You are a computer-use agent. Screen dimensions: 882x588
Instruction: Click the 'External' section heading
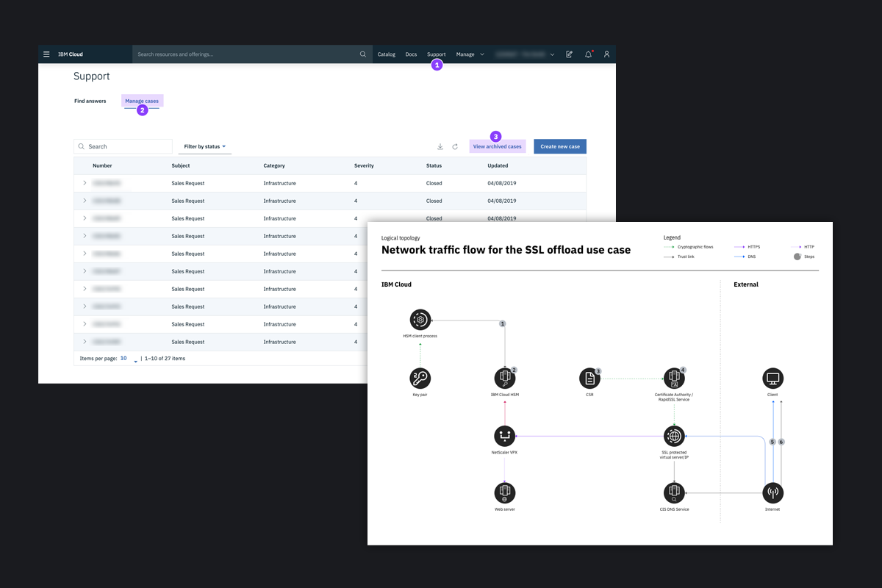pyautogui.click(x=746, y=284)
